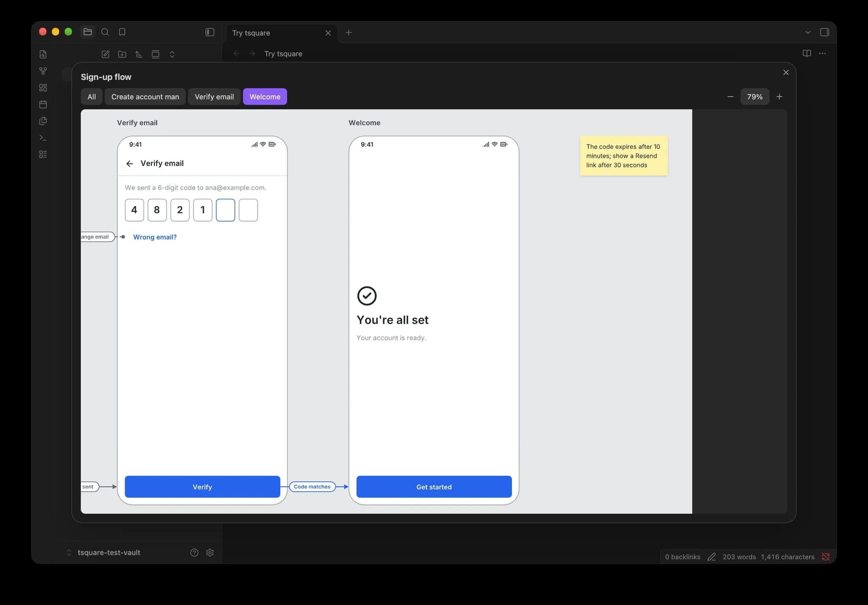Zoom out with the minus button
The image size is (868, 605).
point(730,97)
